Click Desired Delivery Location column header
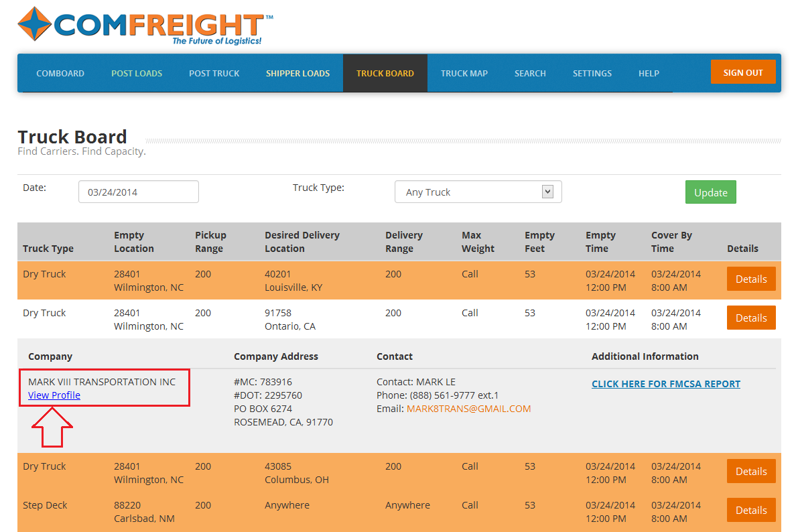The image size is (796, 532). pos(302,242)
